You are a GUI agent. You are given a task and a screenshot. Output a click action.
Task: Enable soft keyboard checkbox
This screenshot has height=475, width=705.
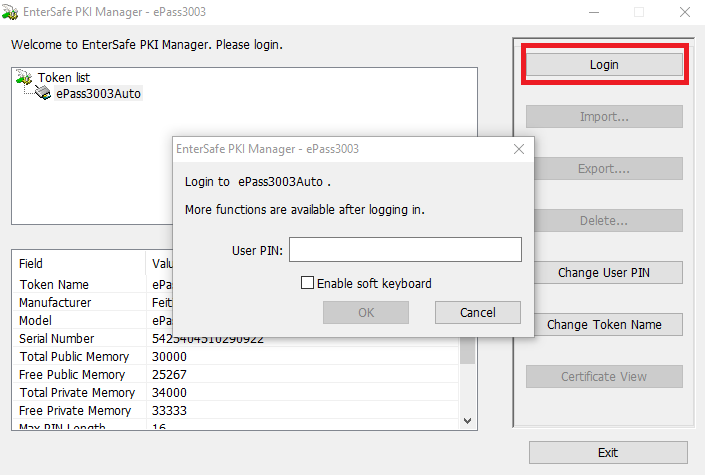tap(308, 283)
